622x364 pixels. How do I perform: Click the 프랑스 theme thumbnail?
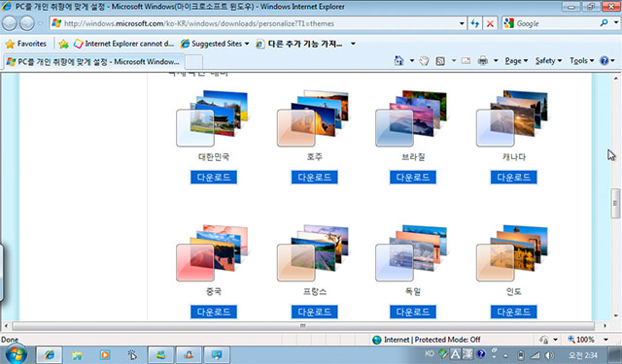(x=313, y=253)
